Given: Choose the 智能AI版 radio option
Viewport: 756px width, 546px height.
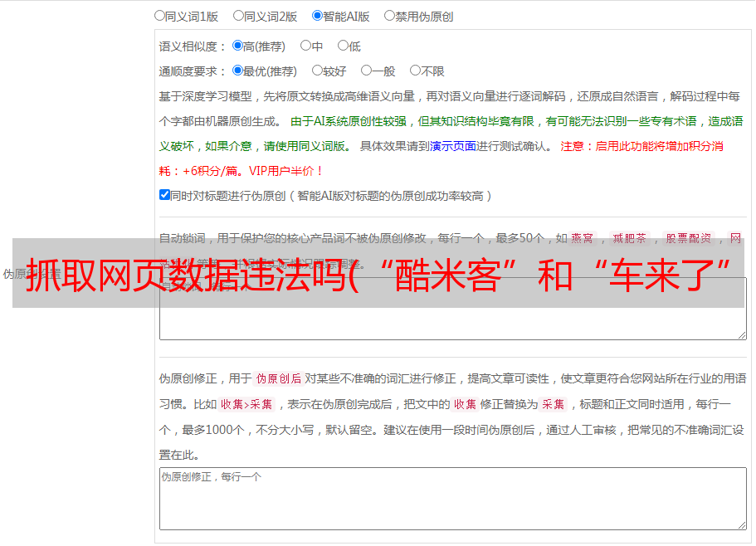Looking at the screenshot, I should pyautogui.click(x=317, y=16).
